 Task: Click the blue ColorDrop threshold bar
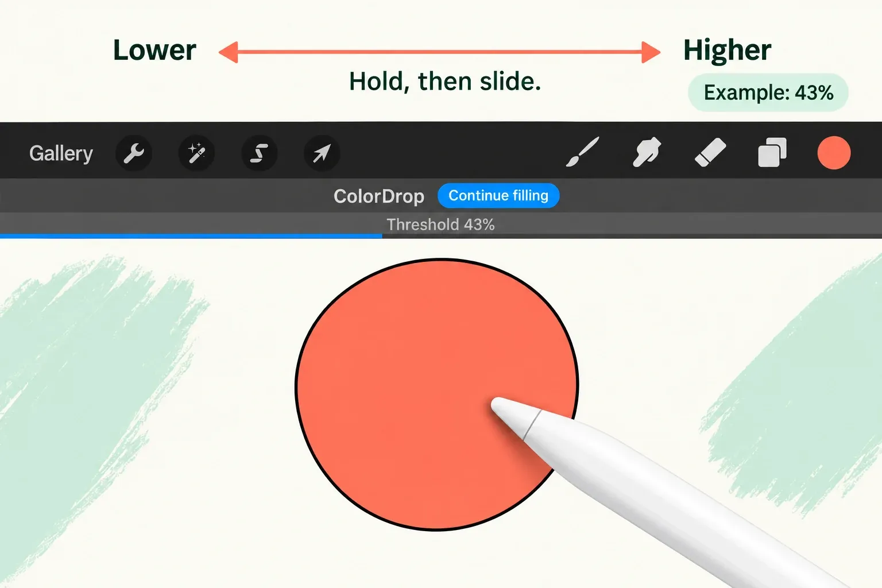pos(191,236)
